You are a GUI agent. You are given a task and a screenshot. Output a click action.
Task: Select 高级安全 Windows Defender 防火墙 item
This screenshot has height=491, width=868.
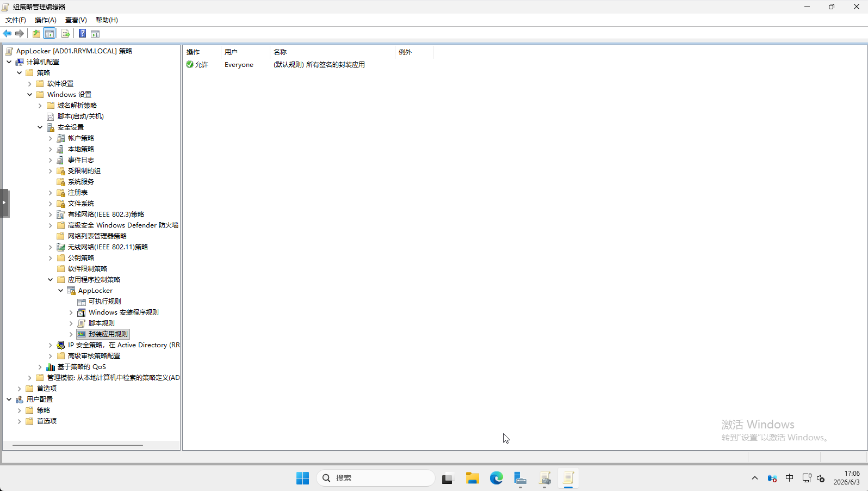pyautogui.click(x=123, y=225)
